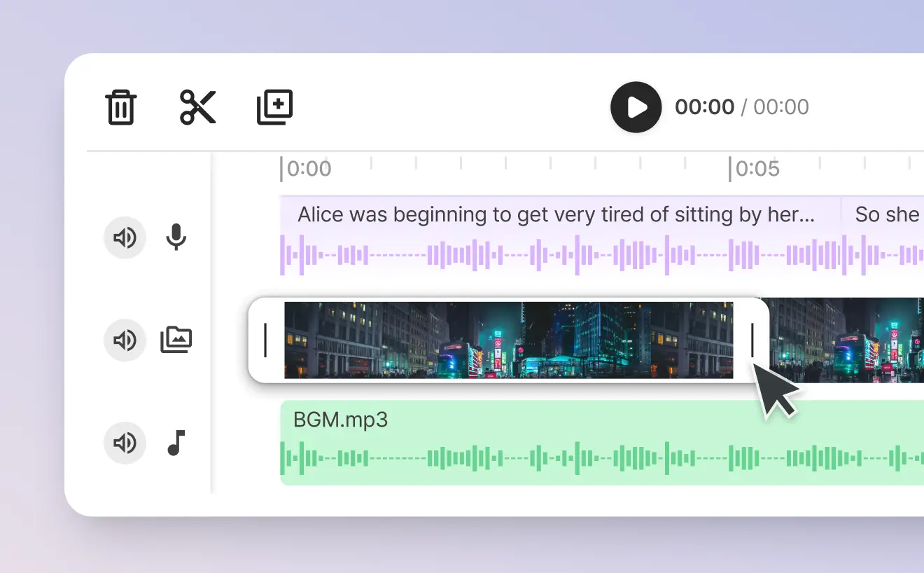Viewport: 924px width, 573px height.
Task: Mute the image track speaker
Action: pyautogui.click(x=125, y=340)
